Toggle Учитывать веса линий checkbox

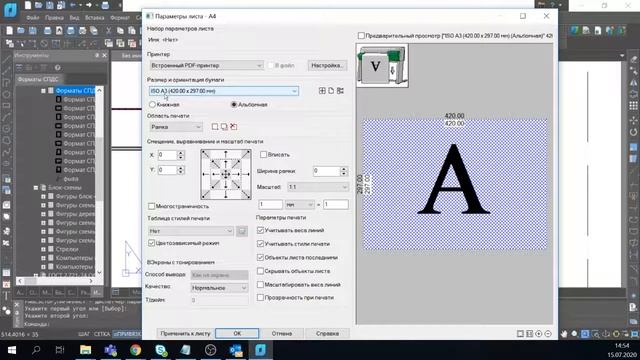pyautogui.click(x=260, y=231)
